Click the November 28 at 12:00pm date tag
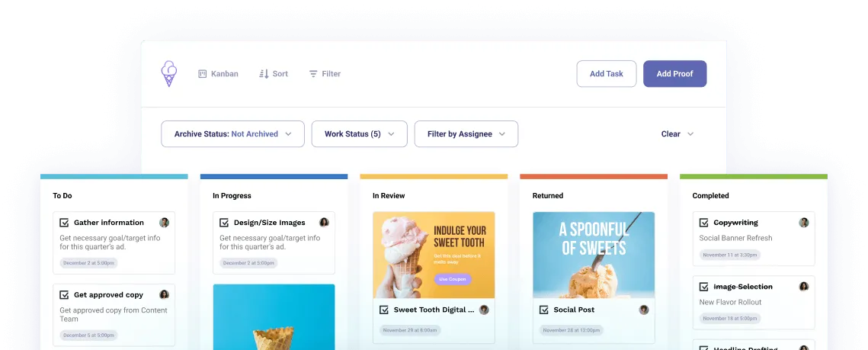Image resolution: width=868 pixels, height=350 pixels. [x=572, y=330]
